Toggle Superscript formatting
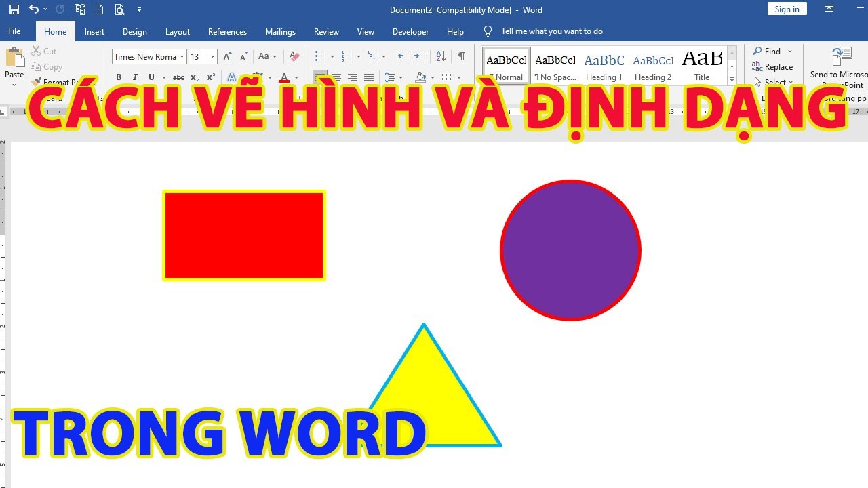868x488 pixels. [211, 77]
